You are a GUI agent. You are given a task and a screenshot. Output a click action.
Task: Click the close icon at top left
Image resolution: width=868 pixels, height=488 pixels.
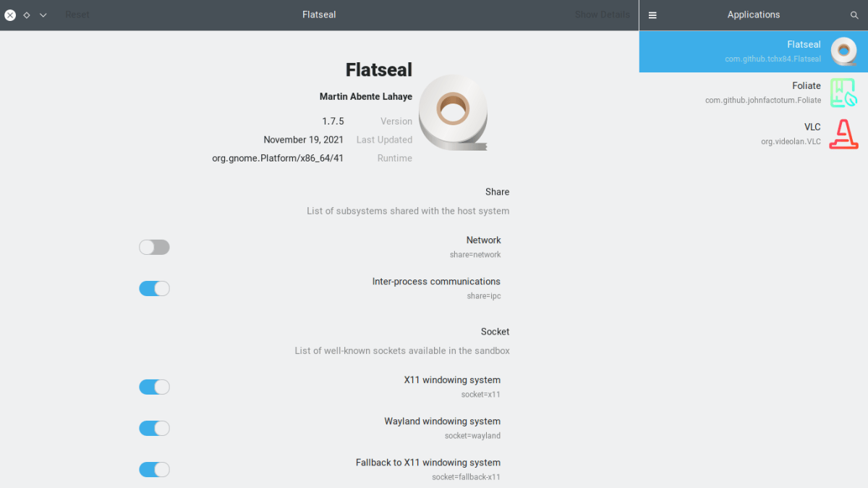coord(9,14)
